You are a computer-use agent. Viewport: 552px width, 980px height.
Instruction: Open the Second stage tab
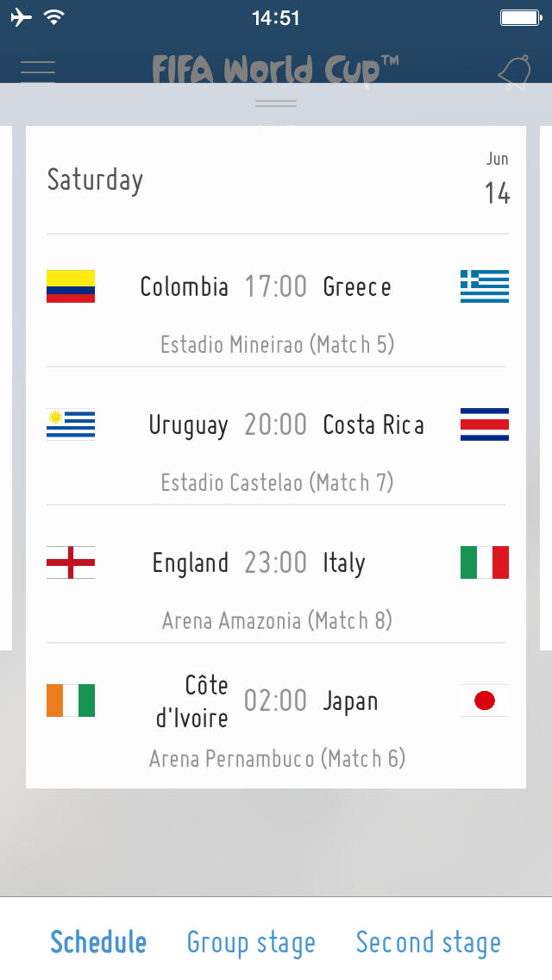coord(428,942)
